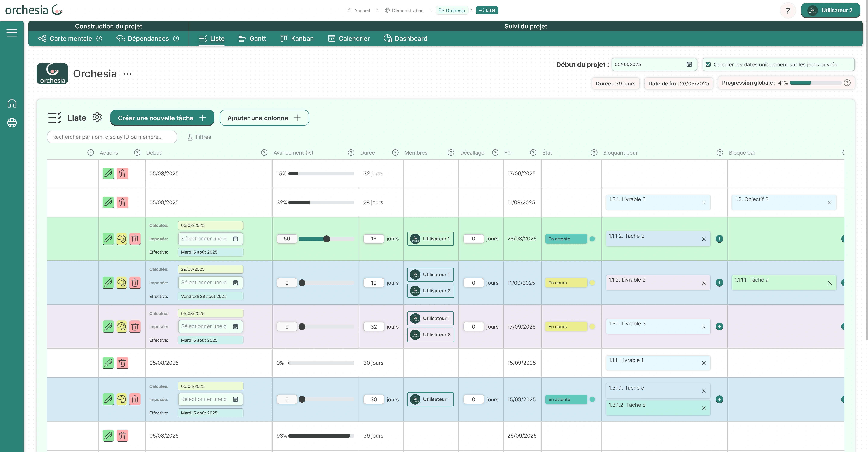This screenshot has width=868, height=452.
Task: Delete the row with 32% progress
Action: 122,202
